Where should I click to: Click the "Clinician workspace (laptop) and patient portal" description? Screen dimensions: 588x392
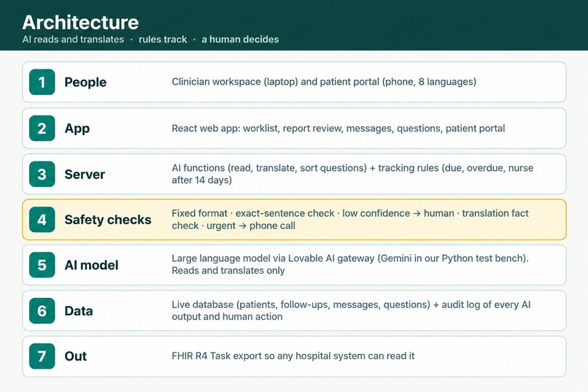[x=324, y=82]
